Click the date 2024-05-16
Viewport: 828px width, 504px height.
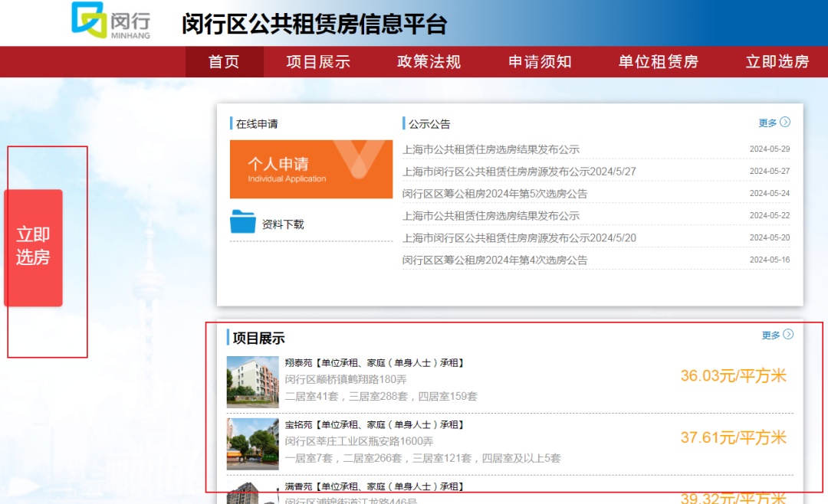[x=770, y=260]
